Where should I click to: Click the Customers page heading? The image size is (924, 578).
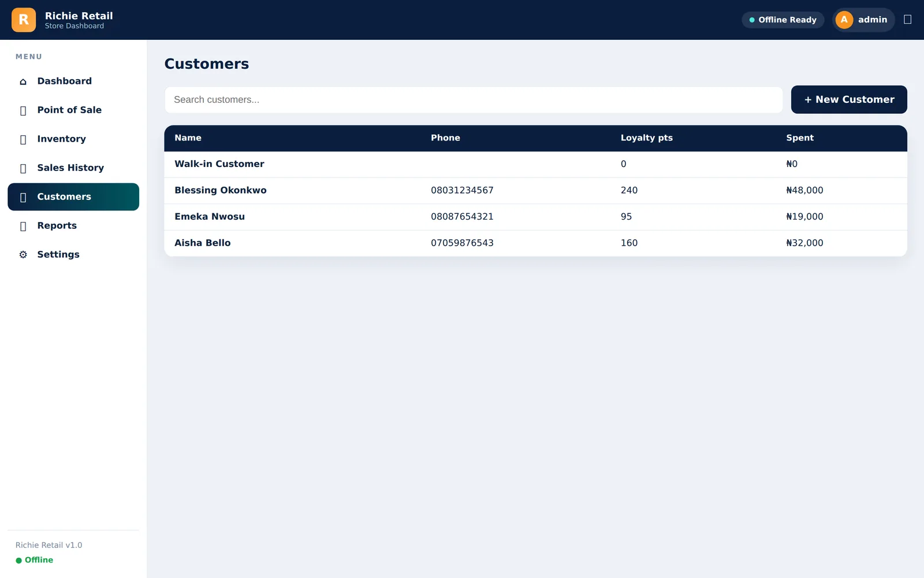click(x=207, y=64)
